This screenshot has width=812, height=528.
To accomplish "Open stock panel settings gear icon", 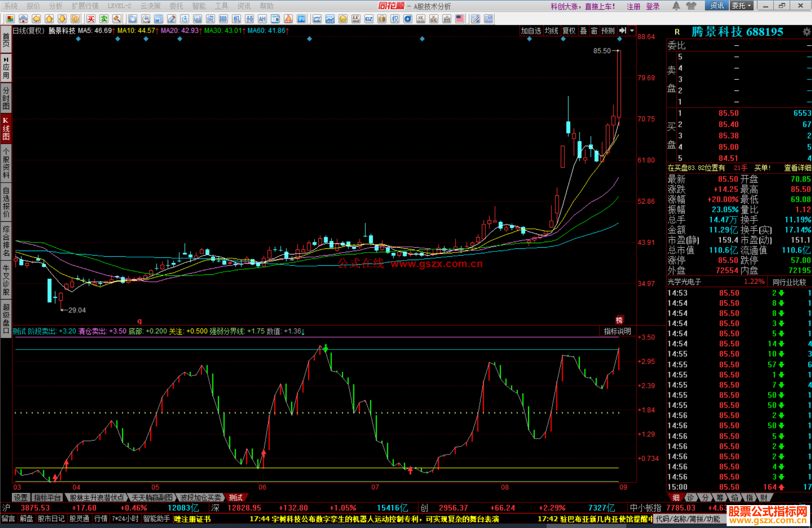I will (x=806, y=32).
